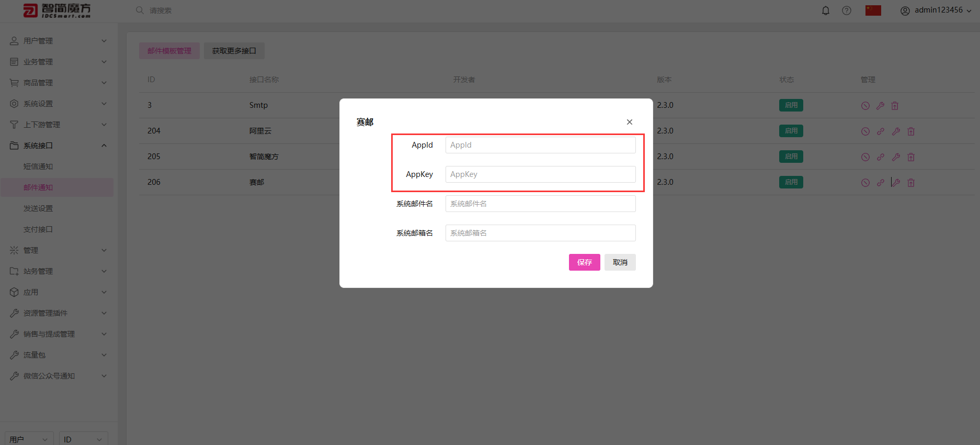Open the ID dropdown at sidebar bottom

click(84, 439)
